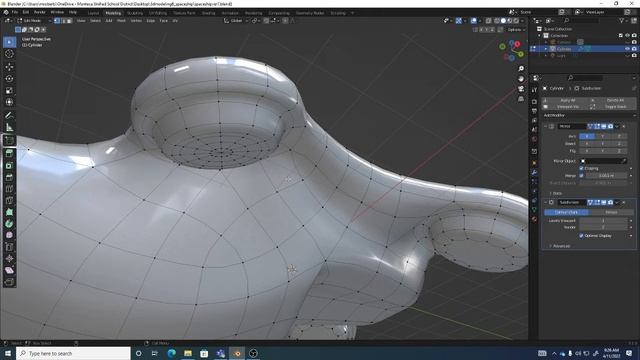Click the viewport zoom magnifier icon
This screenshot has height=360, width=640.
(521, 69)
